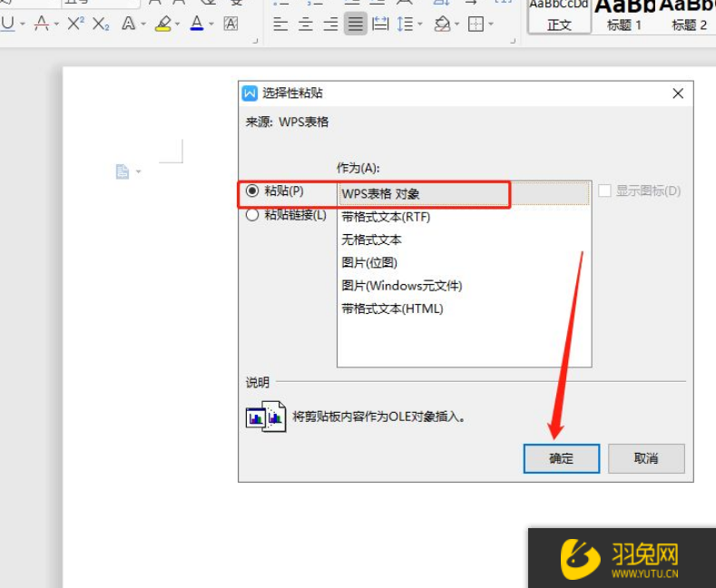Apply distributed alignment

(380, 24)
